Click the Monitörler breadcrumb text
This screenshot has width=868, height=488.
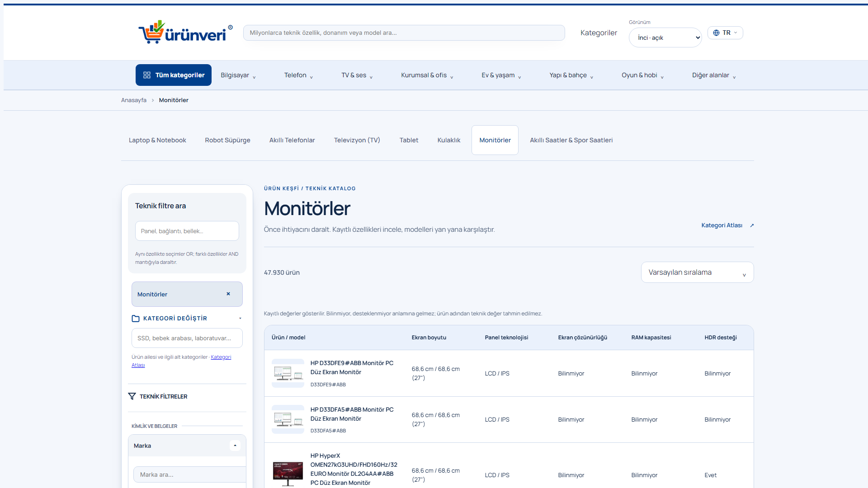(x=174, y=100)
